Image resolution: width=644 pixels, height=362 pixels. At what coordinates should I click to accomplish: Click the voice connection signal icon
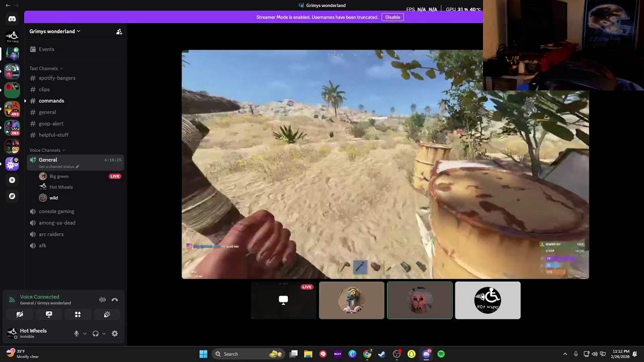tap(12, 300)
